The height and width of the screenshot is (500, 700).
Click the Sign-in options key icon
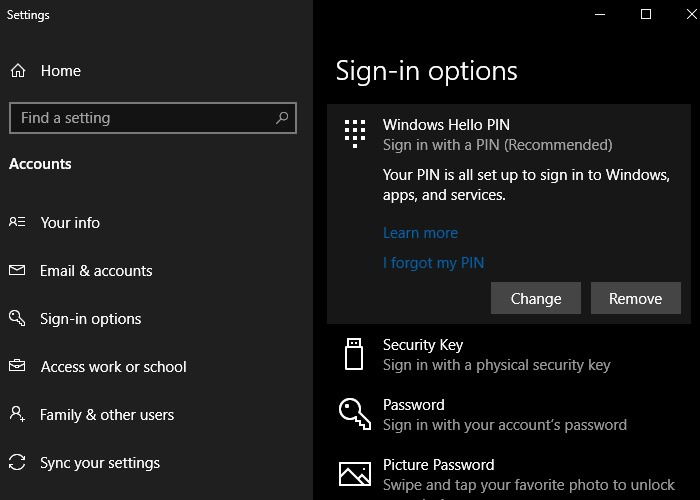pyautogui.click(x=17, y=318)
